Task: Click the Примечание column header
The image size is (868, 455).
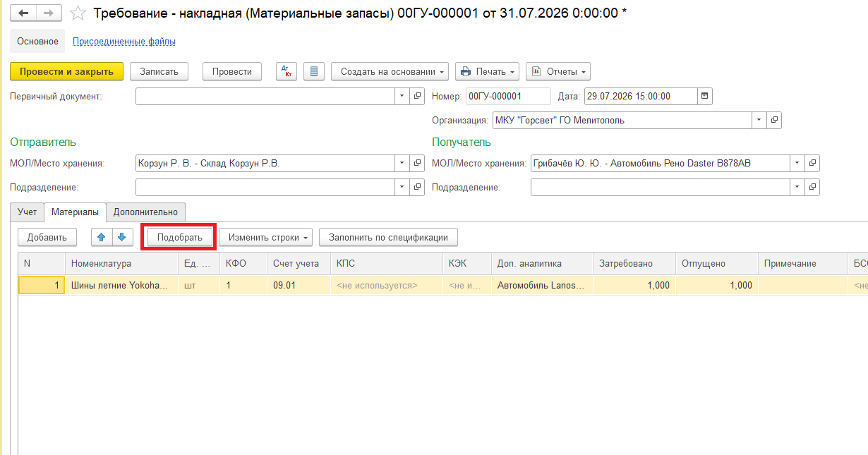Action: pos(803,263)
